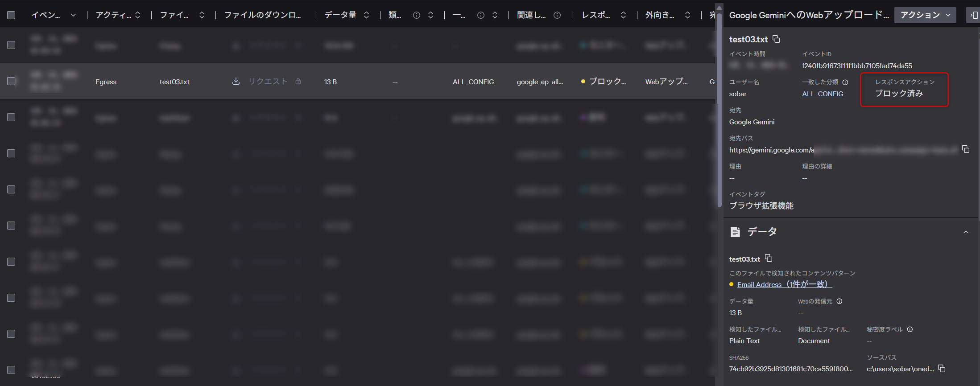The width and height of the screenshot is (980, 386).
Task: Select event tag ブラウザ拡張機能
Action: click(x=761, y=206)
